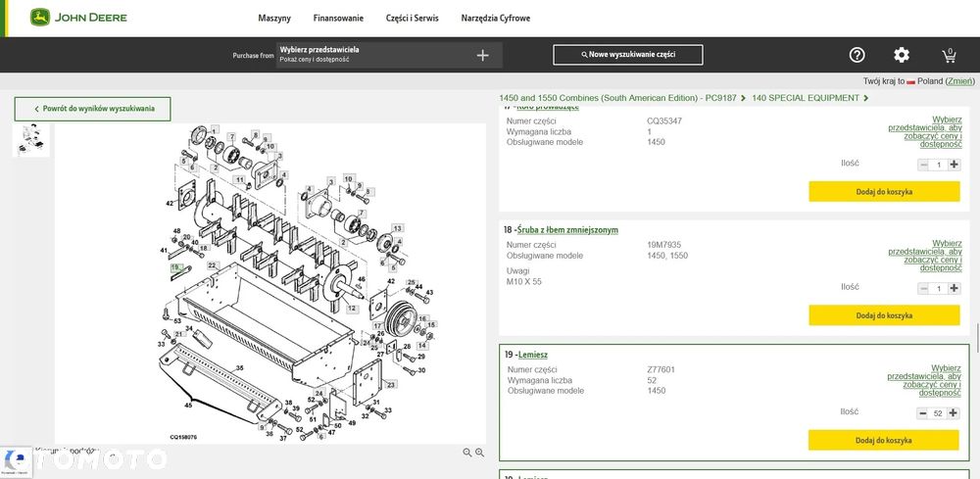Click part number Z77601 text

(x=661, y=369)
